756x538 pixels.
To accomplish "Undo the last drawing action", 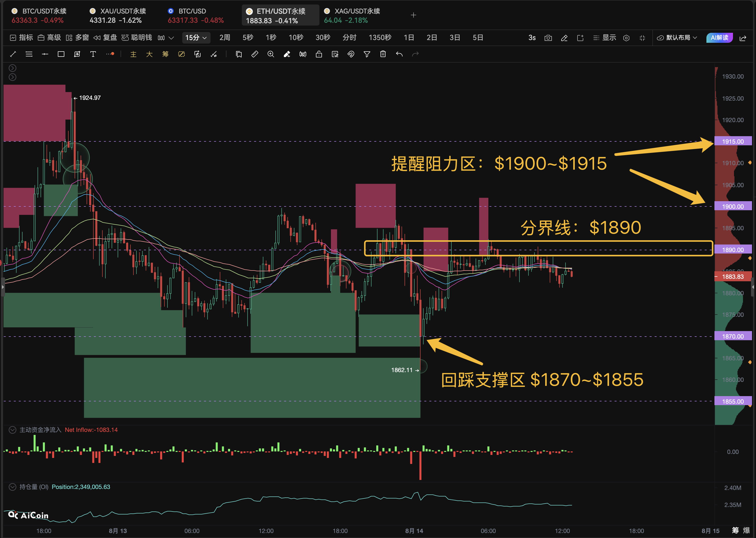I will (x=399, y=54).
